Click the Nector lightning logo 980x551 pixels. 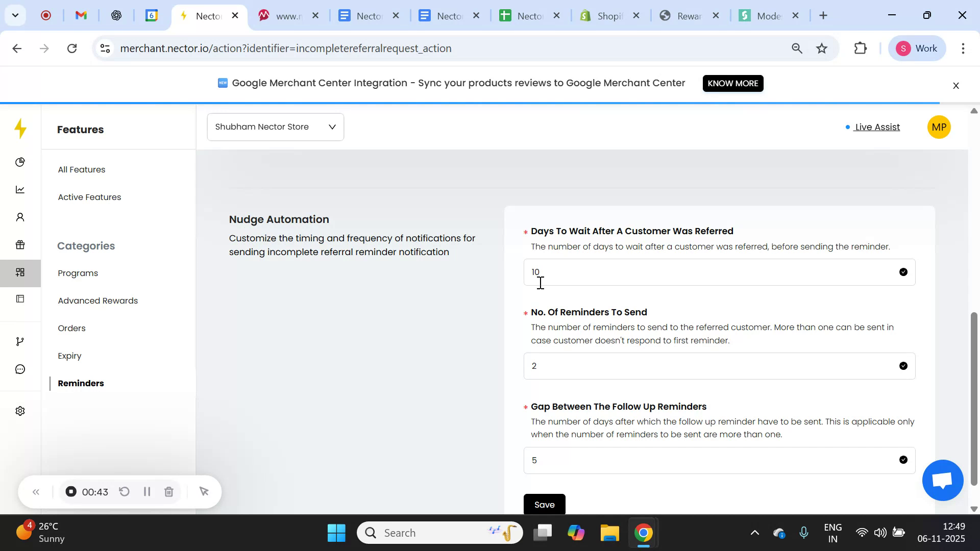point(20,129)
